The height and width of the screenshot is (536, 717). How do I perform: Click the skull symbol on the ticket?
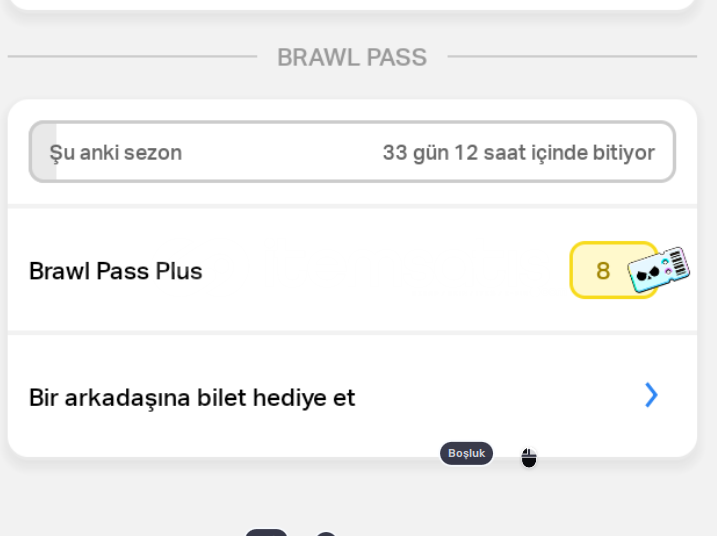coord(648,273)
